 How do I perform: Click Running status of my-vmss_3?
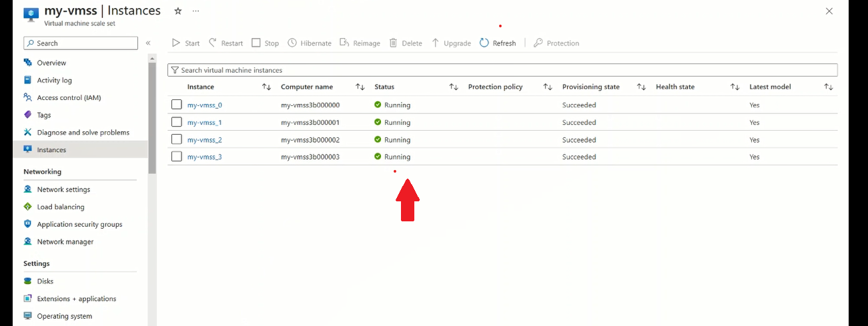(392, 157)
